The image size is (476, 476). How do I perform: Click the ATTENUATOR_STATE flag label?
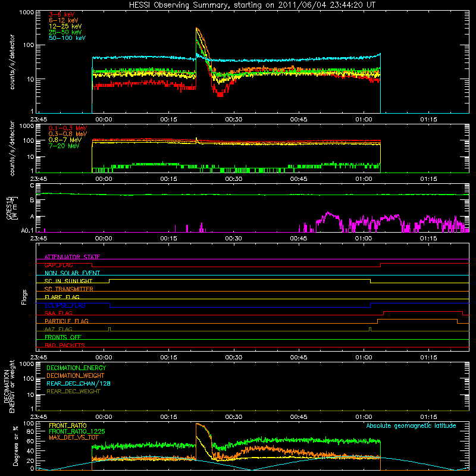click(72, 257)
